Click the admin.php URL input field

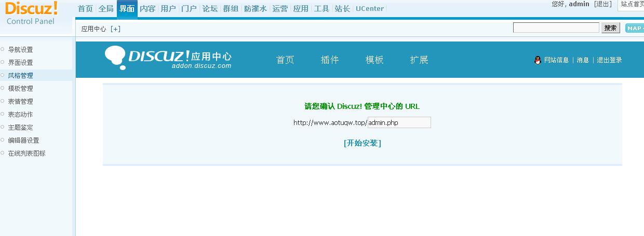tap(399, 123)
